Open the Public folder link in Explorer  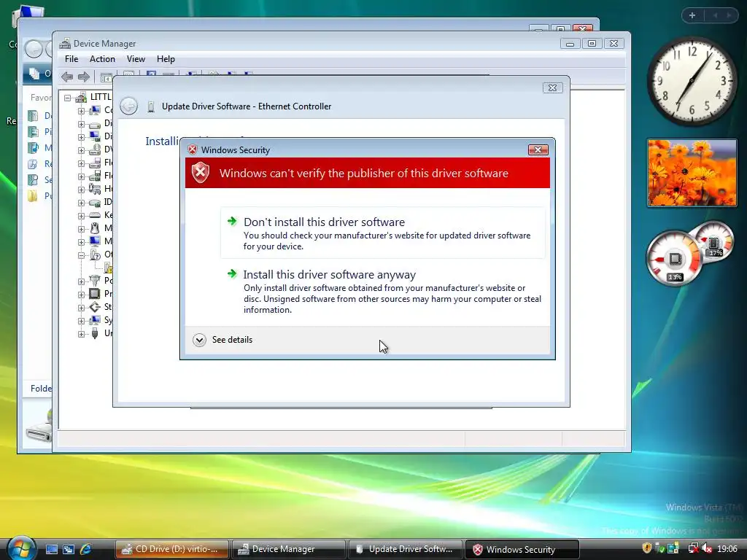(x=39, y=195)
